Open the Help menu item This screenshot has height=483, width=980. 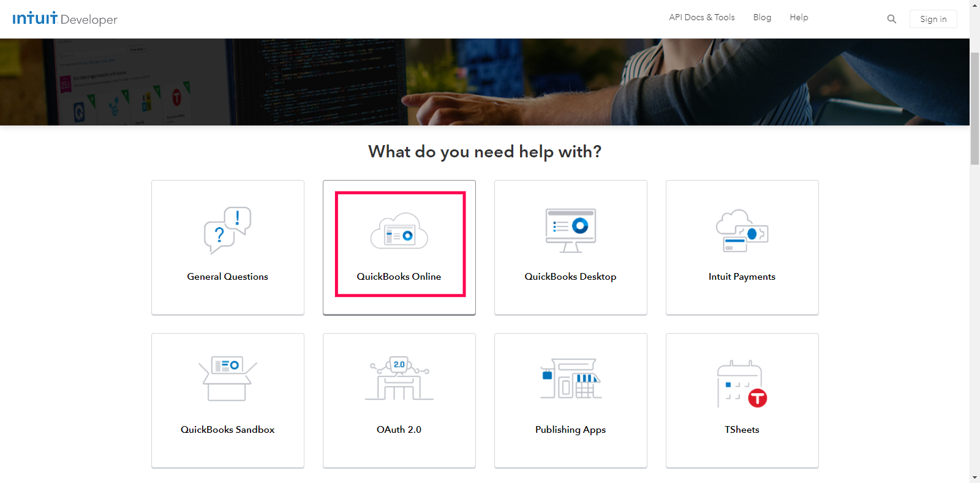pos(799,17)
